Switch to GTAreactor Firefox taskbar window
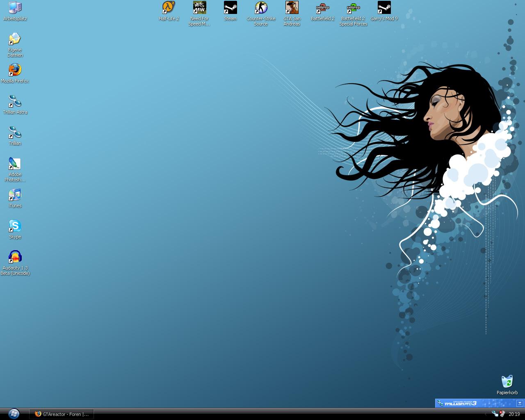This screenshot has height=420, width=525. (x=62, y=414)
